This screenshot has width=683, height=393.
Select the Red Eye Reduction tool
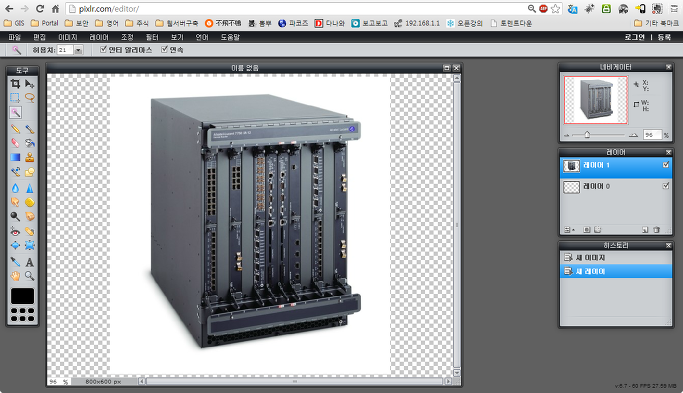click(x=15, y=231)
